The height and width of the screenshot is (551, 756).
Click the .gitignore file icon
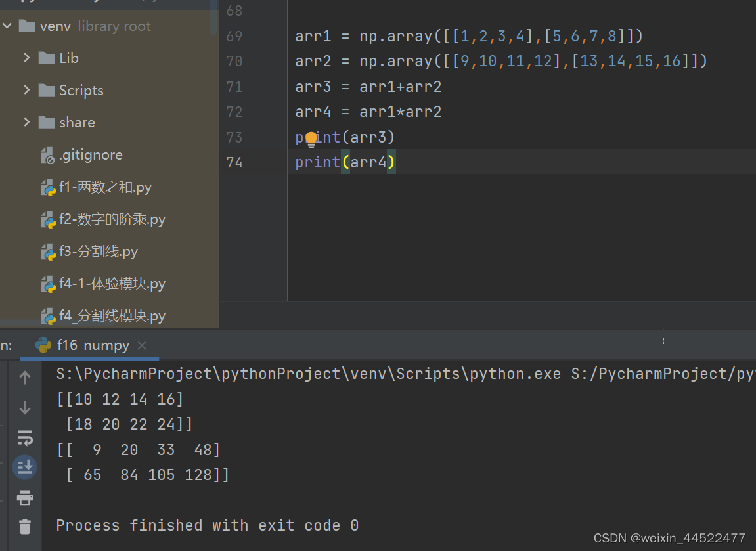click(x=47, y=155)
